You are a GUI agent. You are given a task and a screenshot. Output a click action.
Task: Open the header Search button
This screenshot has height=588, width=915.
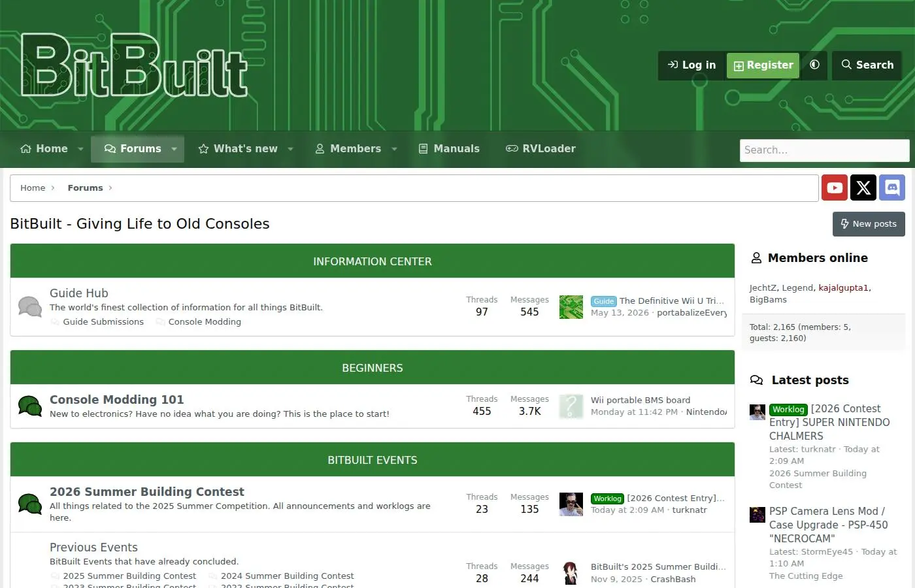(867, 65)
